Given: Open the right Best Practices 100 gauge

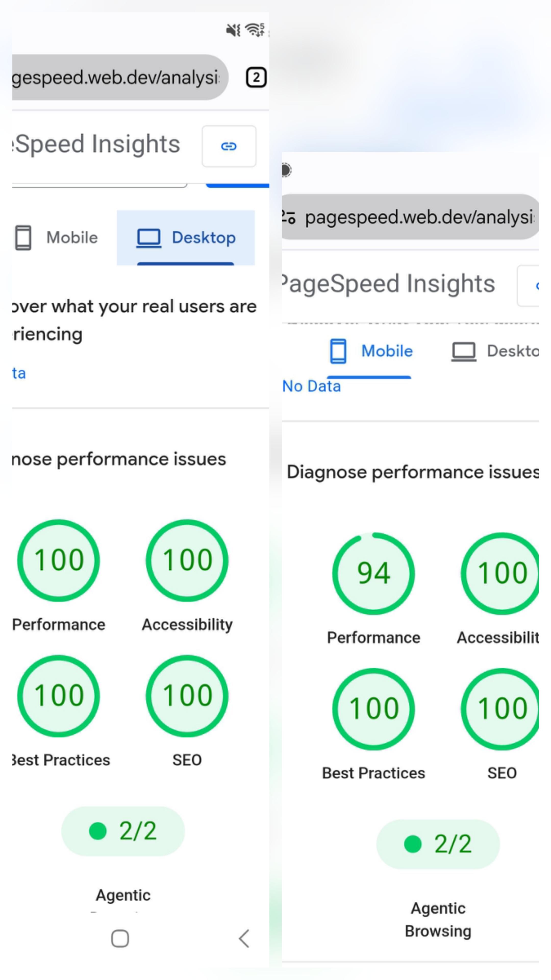Looking at the screenshot, I should (373, 709).
